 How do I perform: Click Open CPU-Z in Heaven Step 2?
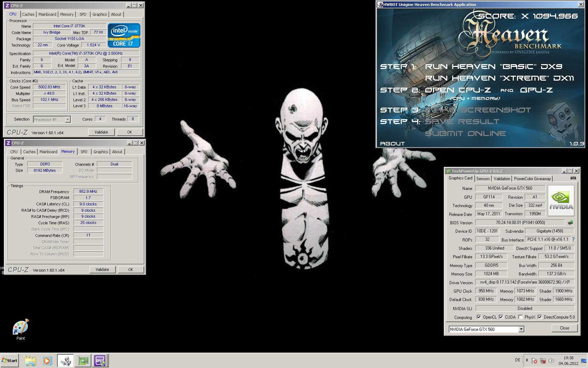[x=458, y=90]
